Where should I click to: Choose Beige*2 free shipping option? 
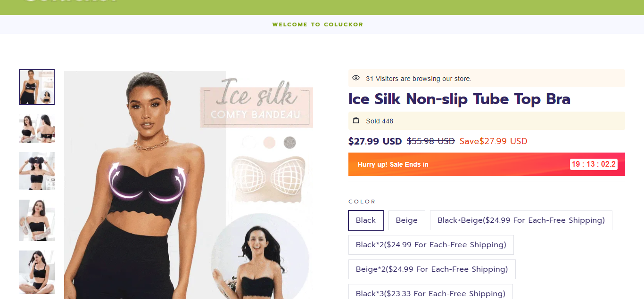(432, 269)
